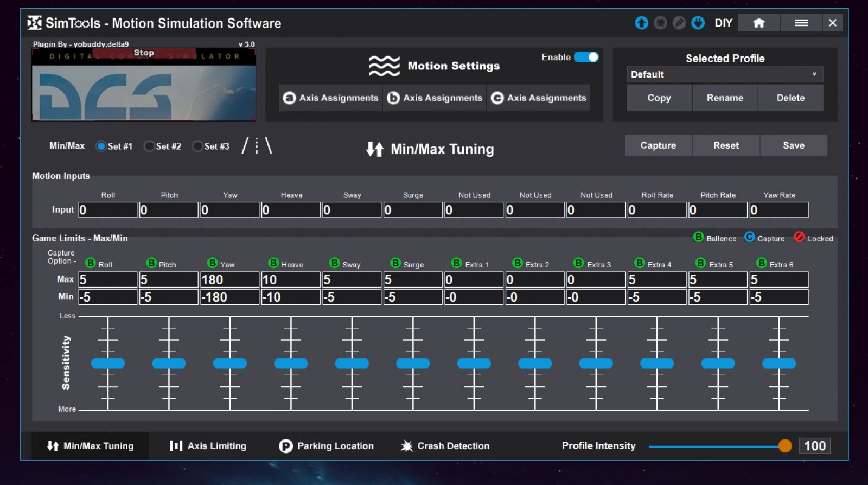Click the blue power plug icon
The height and width of the screenshot is (485, 868).
click(698, 23)
